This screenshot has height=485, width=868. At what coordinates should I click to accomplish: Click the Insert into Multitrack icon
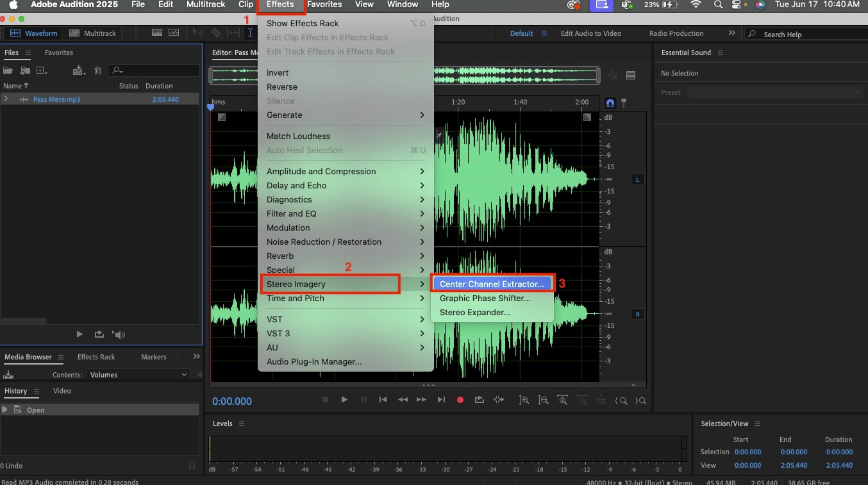(79, 70)
